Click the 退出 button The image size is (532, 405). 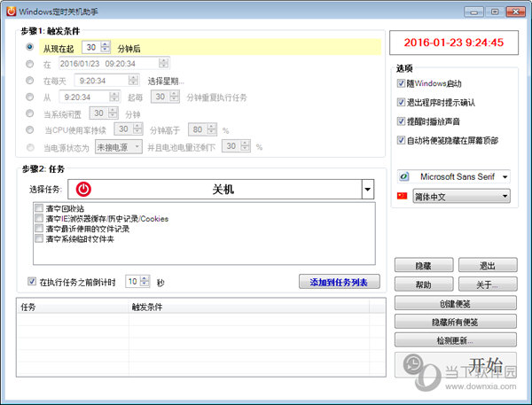(x=488, y=265)
